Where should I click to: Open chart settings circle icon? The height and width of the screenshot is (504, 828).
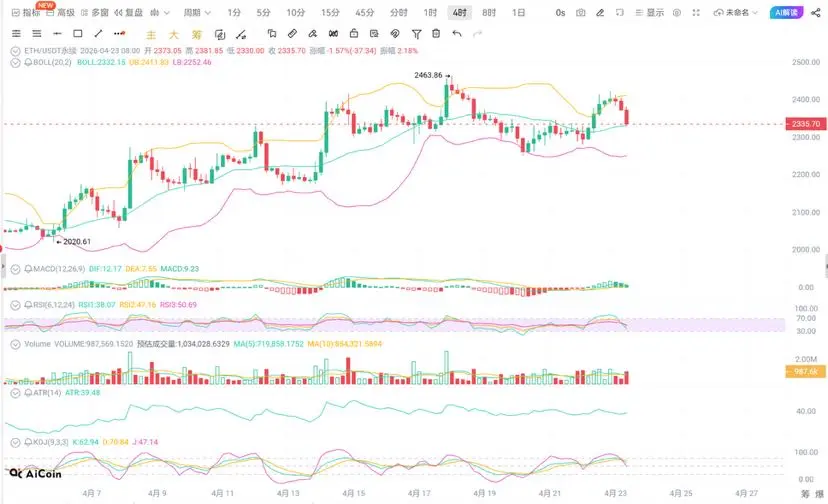677,12
